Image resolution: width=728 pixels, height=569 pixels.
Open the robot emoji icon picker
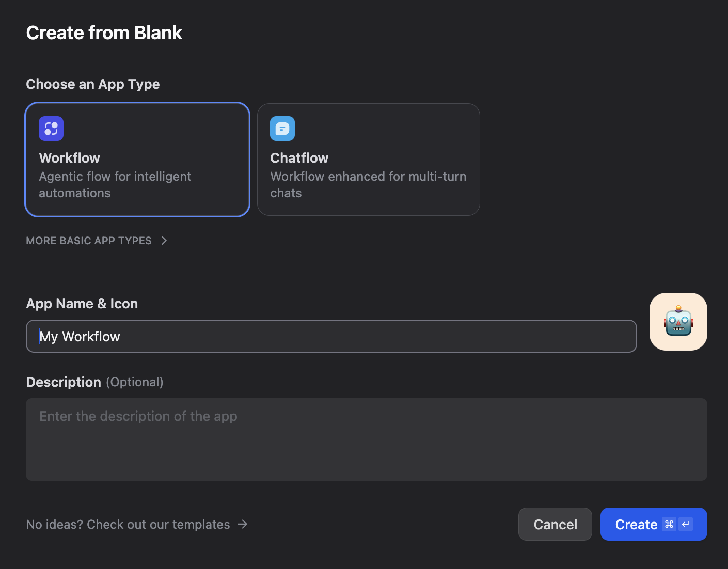(678, 321)
